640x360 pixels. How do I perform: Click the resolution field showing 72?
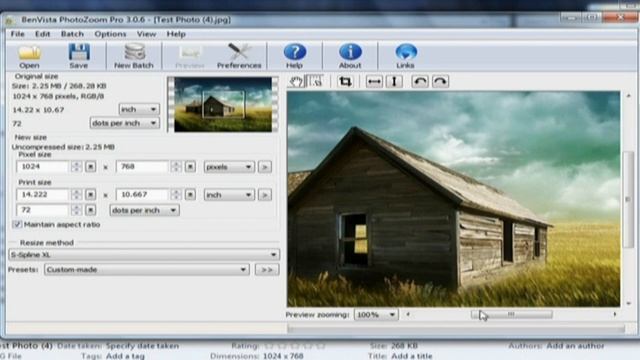tap(42, 210)
